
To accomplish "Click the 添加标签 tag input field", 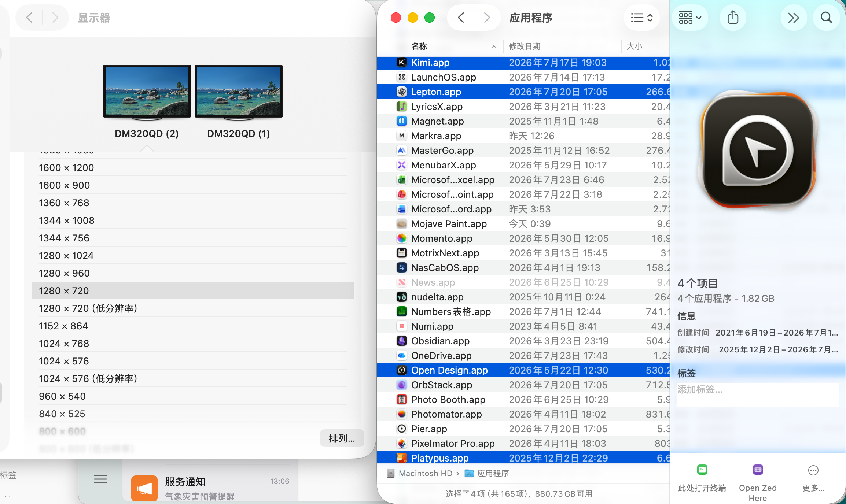I will 758,395.
